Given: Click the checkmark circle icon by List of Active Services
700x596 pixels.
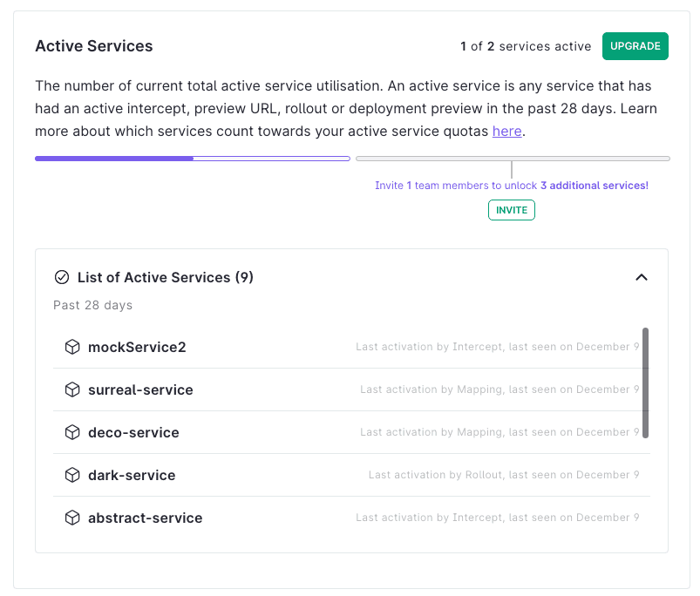Looking at the screenshot, I should (62, 277).
